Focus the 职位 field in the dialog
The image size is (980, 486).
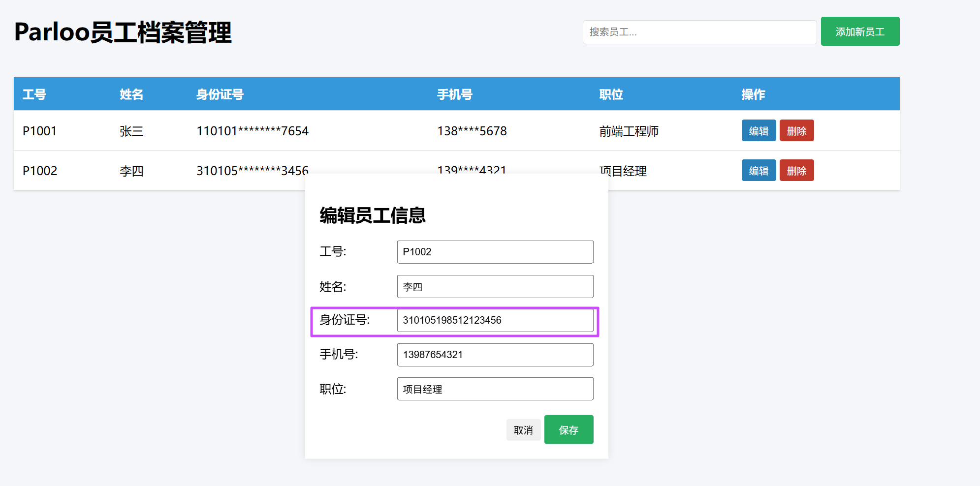click(x=495, y=389)
